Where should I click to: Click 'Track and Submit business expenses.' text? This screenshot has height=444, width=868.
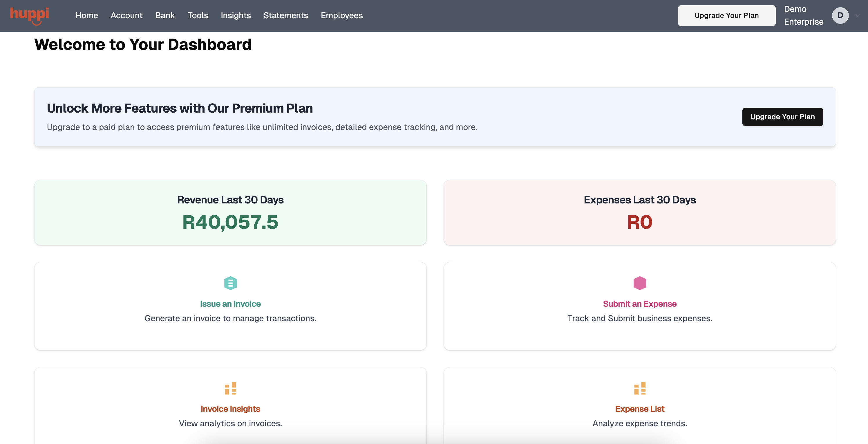click(640, 318)
